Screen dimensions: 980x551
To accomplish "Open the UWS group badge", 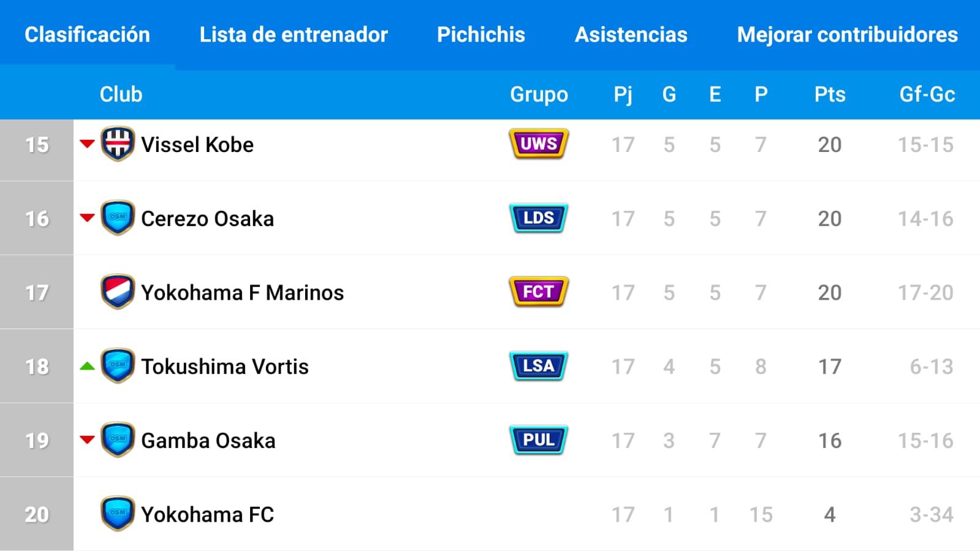I will pos(539,144).
